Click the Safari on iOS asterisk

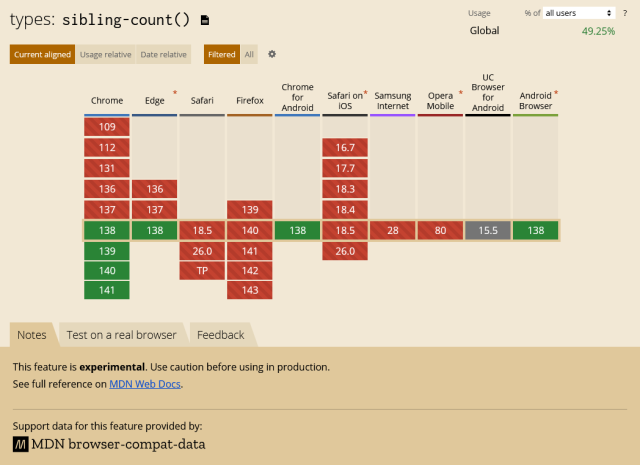pos(366,93)
